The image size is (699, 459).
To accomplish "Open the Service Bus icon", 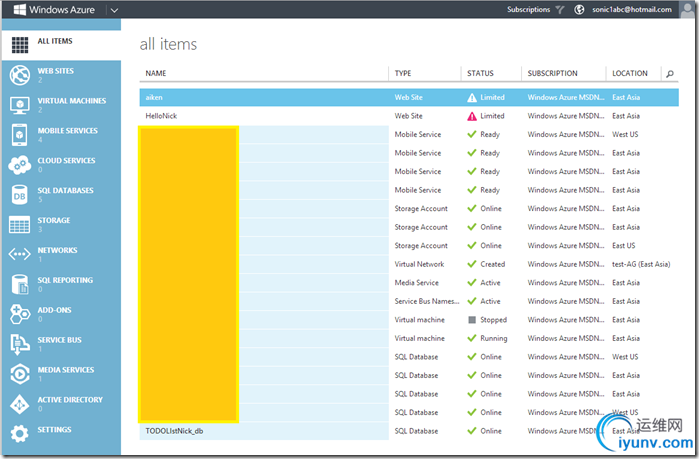I will (x=20, y=344).
